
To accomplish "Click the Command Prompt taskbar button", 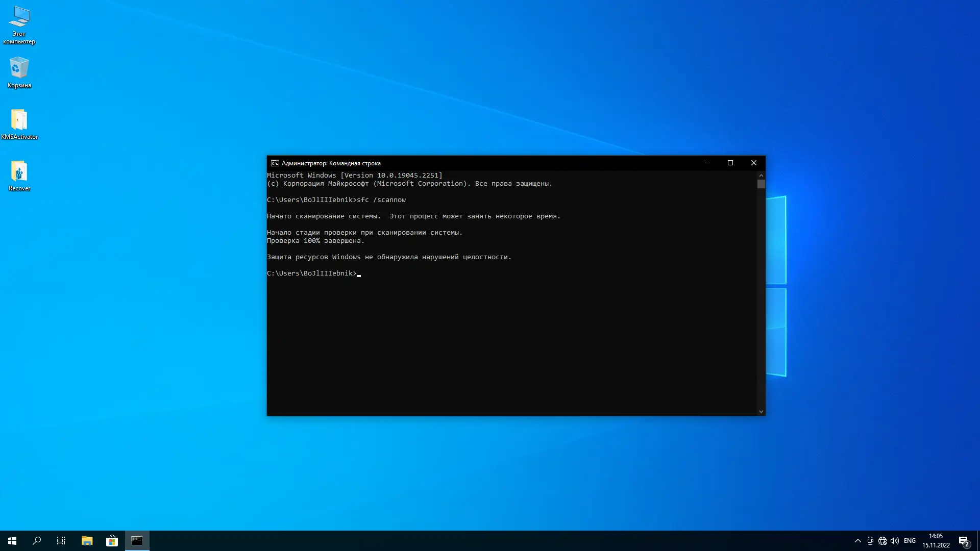I will click(137, 541).
